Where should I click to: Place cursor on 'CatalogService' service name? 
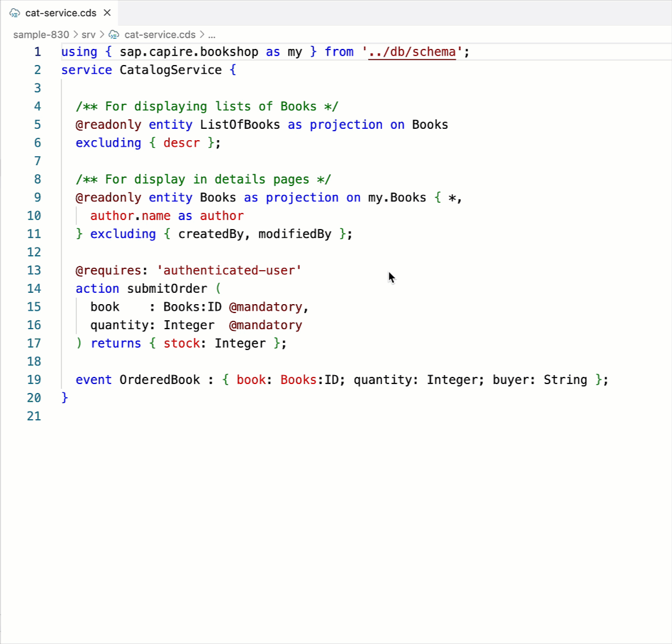pyautogui.click(x=171, y=70)
